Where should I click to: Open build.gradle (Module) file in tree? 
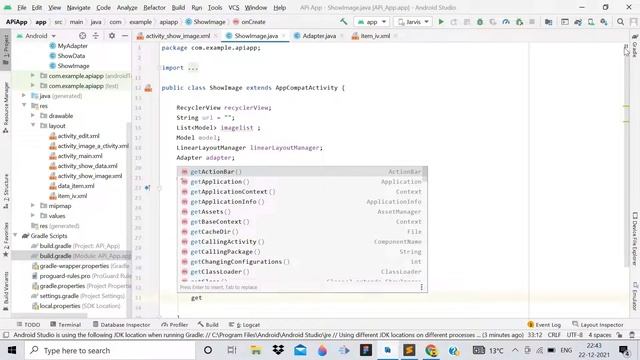(80, 256)
